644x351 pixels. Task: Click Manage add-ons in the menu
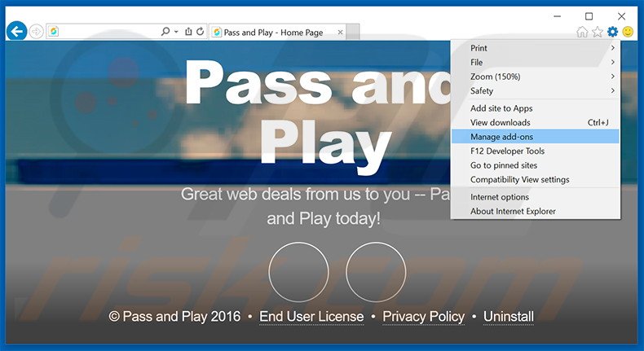click(536, 137)
